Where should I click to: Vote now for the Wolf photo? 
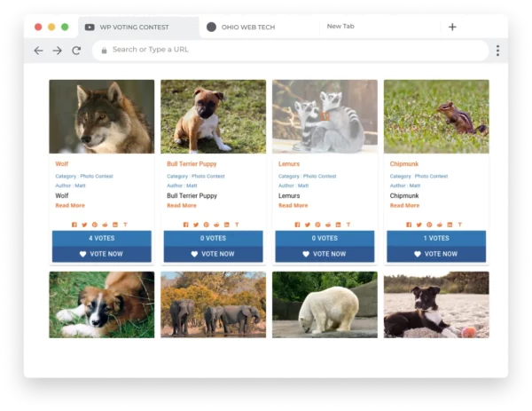[101, 254]
